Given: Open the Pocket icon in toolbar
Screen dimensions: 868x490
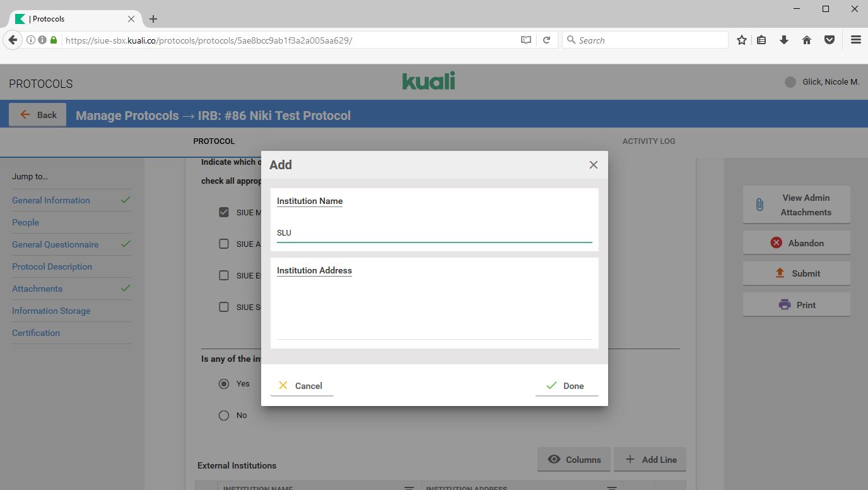Looking at the screenshot, I should click(x=830, y=40).
